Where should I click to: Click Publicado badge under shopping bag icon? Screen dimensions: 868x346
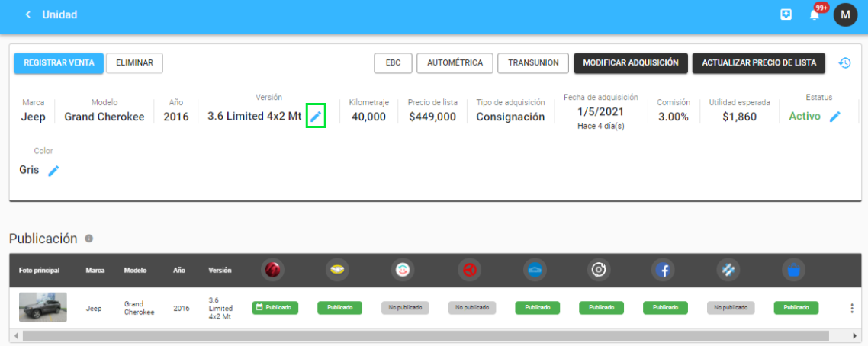click(796, 307)
